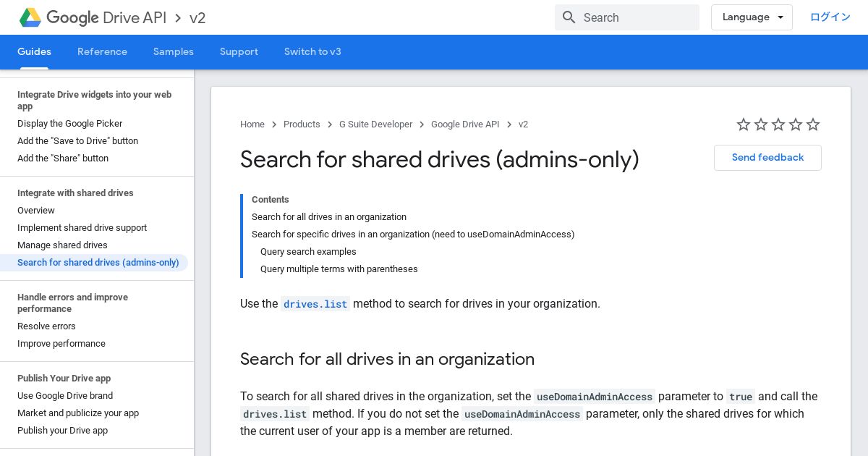Open shared drives Overview sidebar item

click(36, 211)
